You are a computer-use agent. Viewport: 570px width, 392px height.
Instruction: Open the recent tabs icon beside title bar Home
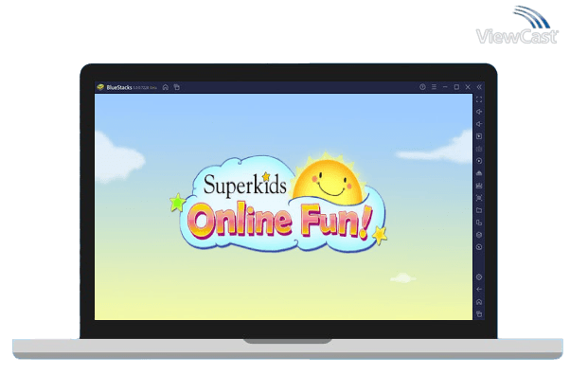(x=177, y=87)
